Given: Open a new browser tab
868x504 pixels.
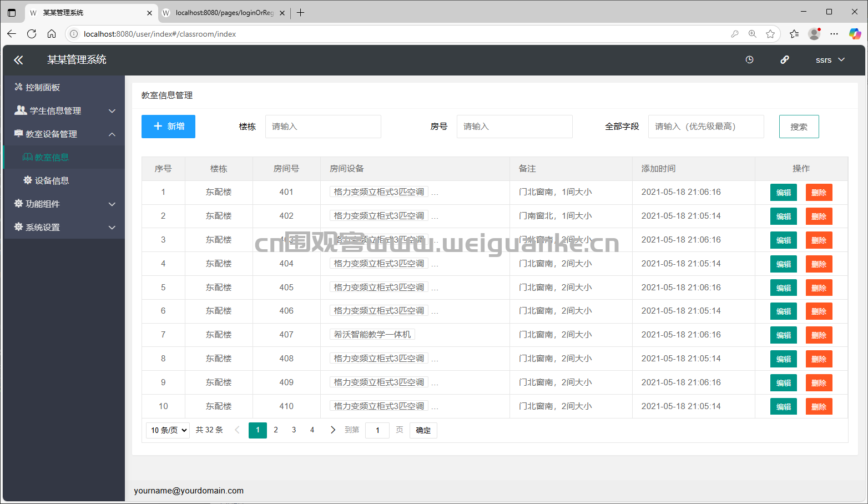Looking at the screenshot, I should (x=300, y=12).
